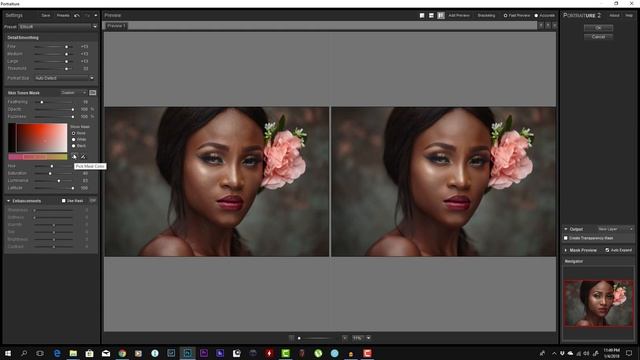Click the undo arrow in Settings header
The width and height of the screenshot is (640, 360).
coord(77,16)
